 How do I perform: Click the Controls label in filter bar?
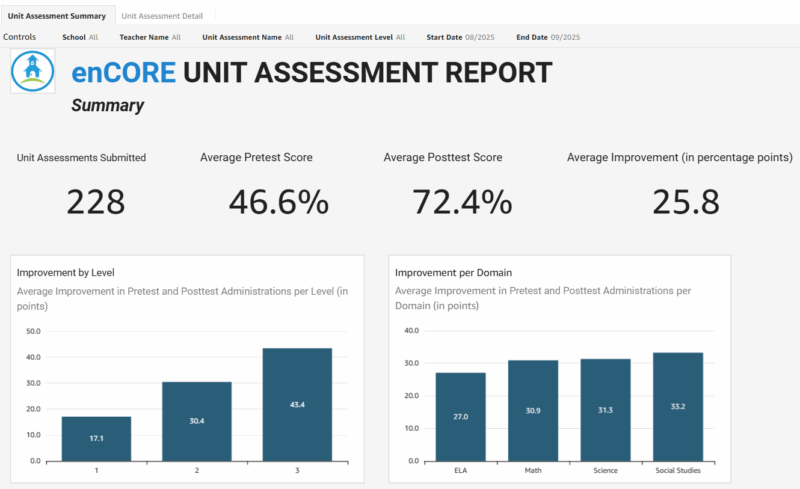tap(20, 37)
